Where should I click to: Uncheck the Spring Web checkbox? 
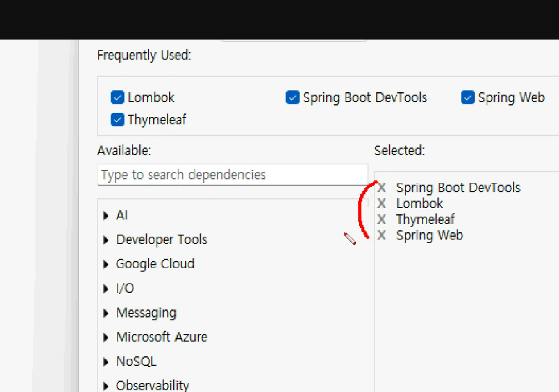pos(468,97)
